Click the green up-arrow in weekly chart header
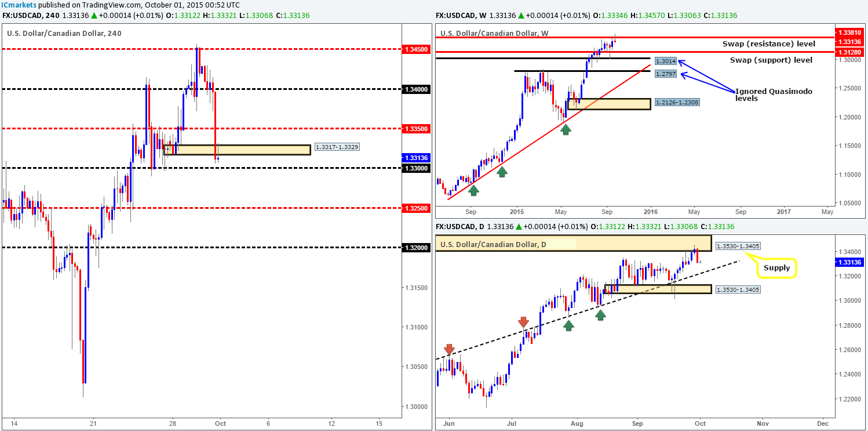Viewport: 868px width, 431px height. tap(521, 15)
